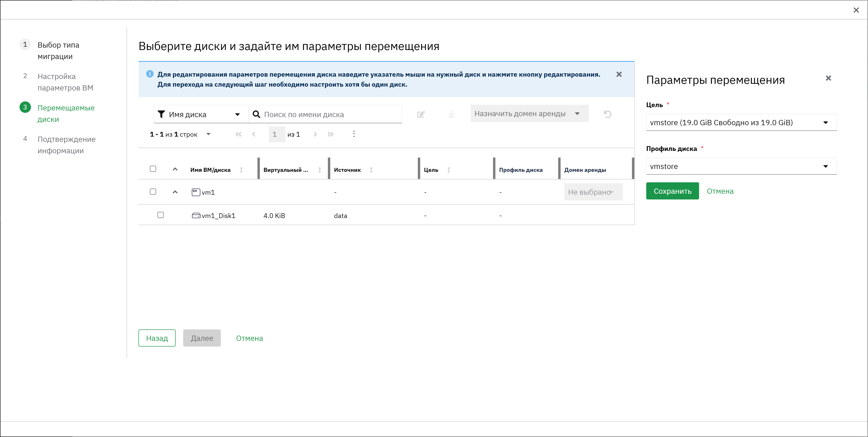The image size is (868, 437).
Task: Click the data source cell
Action: (x=340, y=216)
